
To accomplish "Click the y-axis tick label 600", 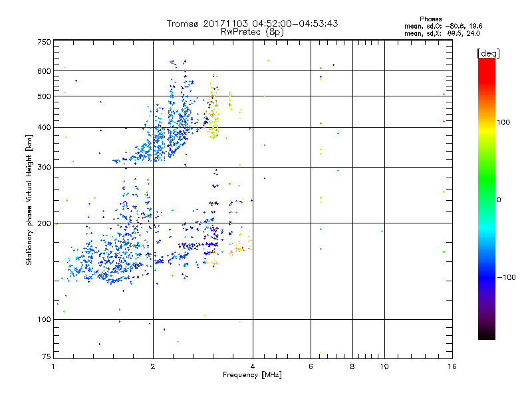I will pos(44,71).
